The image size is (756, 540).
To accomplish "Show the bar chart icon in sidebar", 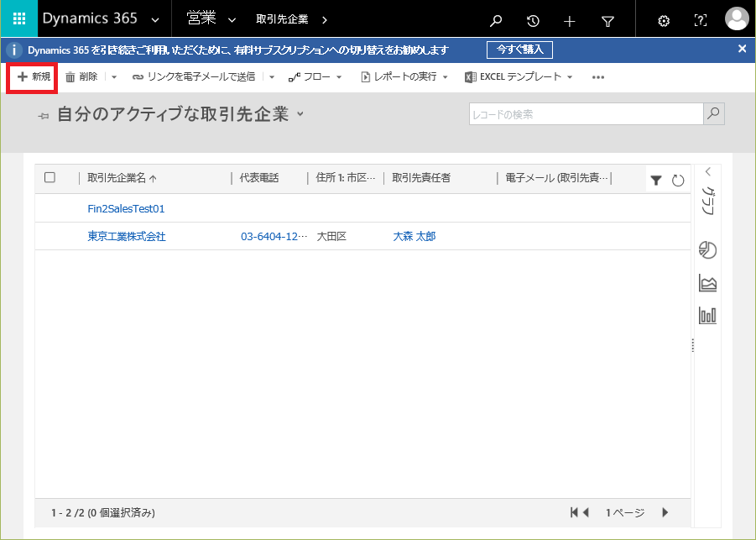I will point(707,315).
